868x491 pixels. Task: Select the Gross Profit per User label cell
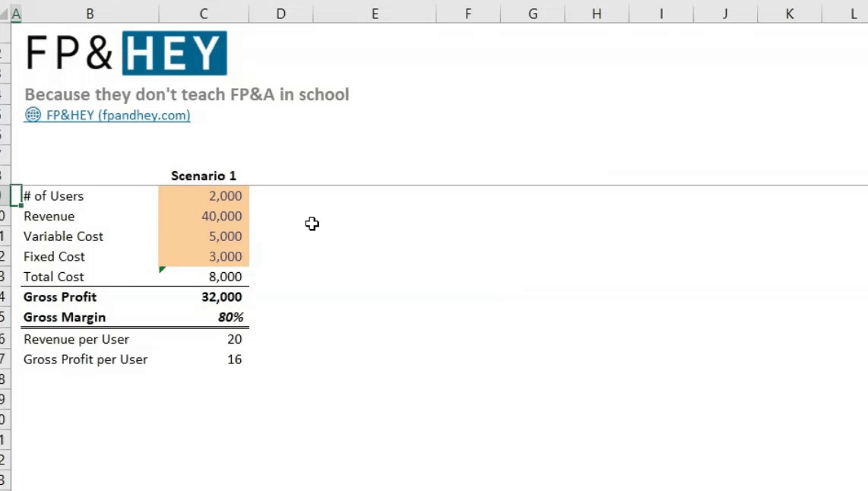click(90, 359)
